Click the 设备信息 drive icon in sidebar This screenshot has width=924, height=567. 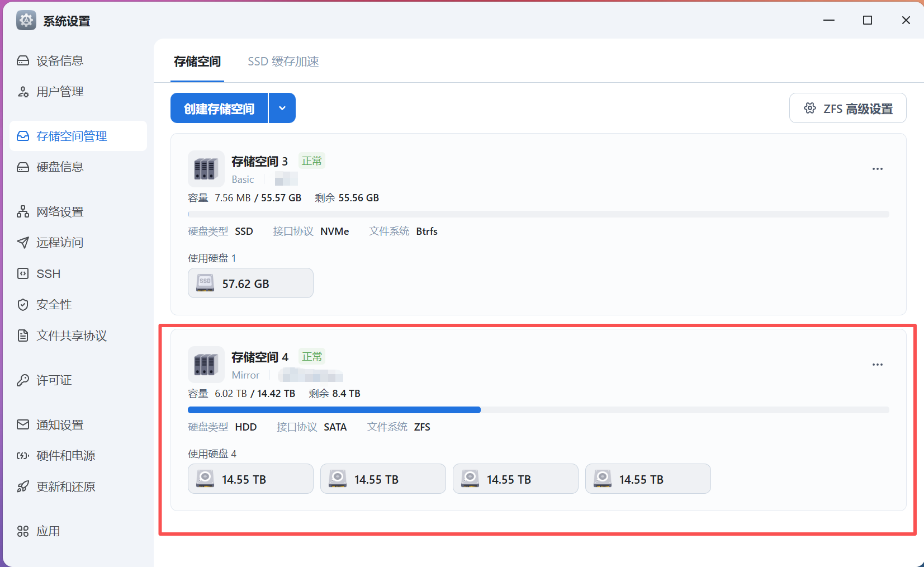[x=23, y=61]
